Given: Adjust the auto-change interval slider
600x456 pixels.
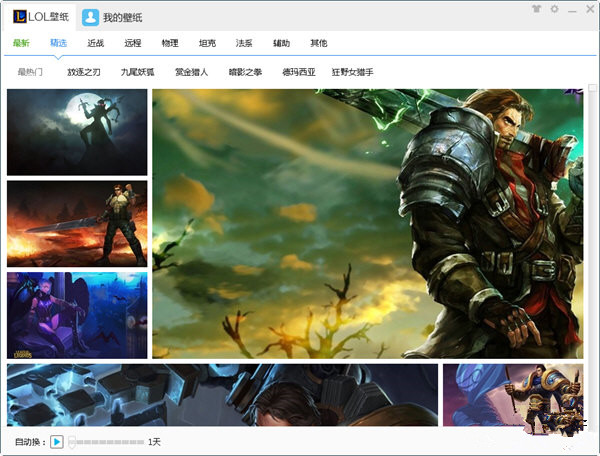Looking at the screenshot, I should 105,441.
